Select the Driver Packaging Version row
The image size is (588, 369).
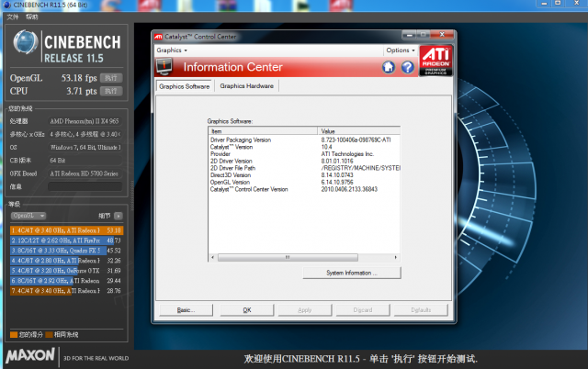(304, 140)
